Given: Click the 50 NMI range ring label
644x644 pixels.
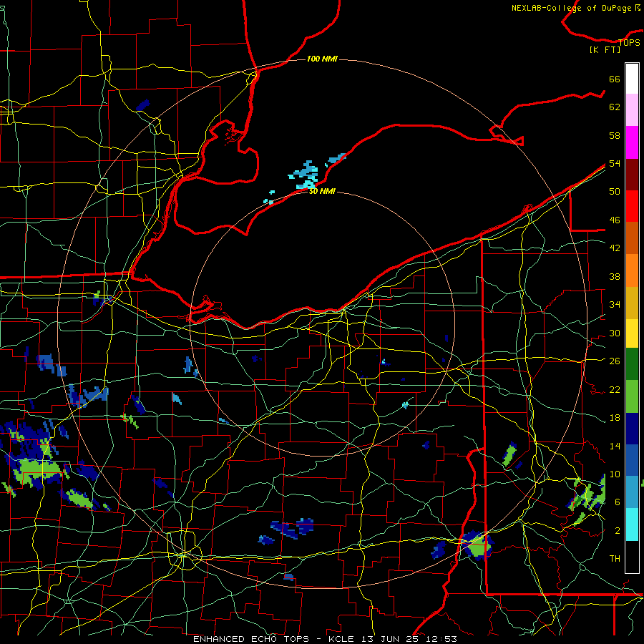Looking at the screenshot, I should pos(322,191).
